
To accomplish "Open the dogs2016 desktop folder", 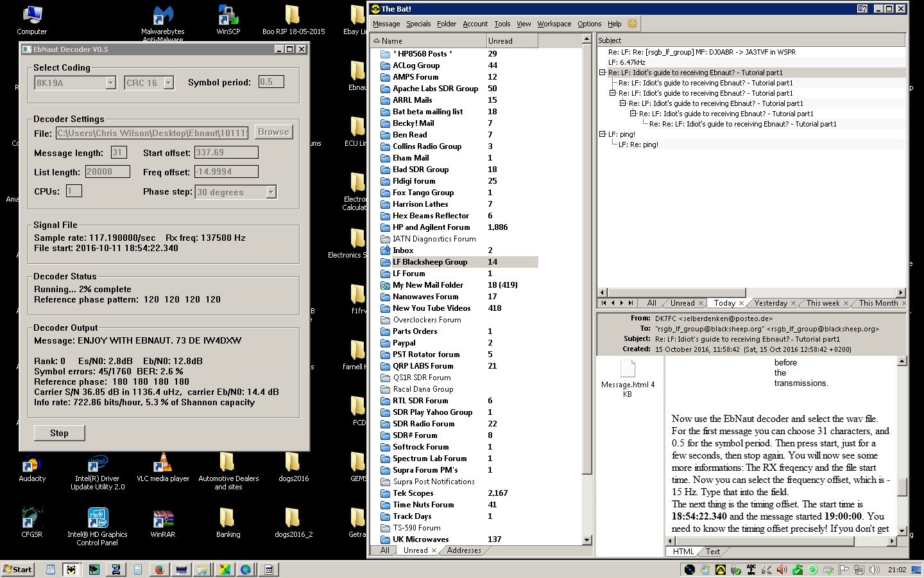I will pos(293,468).
